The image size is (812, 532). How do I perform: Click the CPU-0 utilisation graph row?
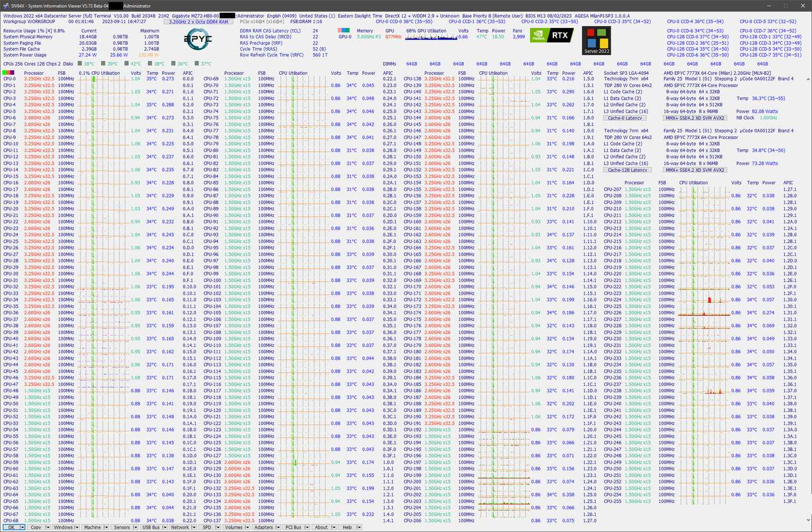click(103, 79)
